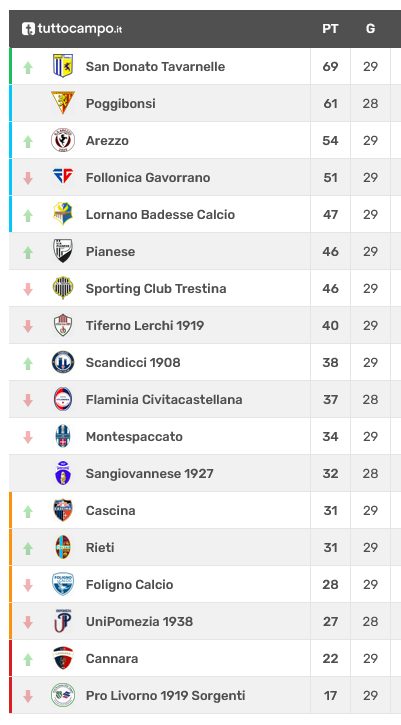
Task: Click Pro Livorno 1919 Sorgenti crest
Action: tap(63, 695)
